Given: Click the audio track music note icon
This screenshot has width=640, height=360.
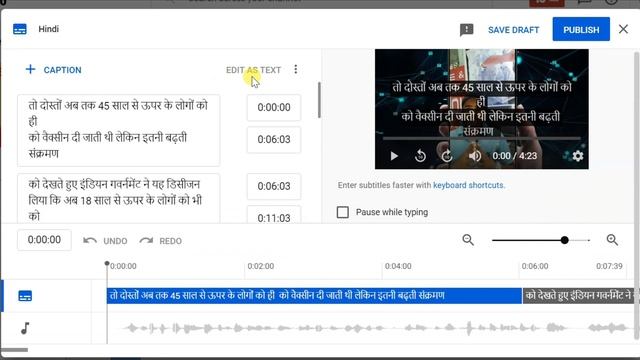Looking at the screenshot, I should pos(25,328).
